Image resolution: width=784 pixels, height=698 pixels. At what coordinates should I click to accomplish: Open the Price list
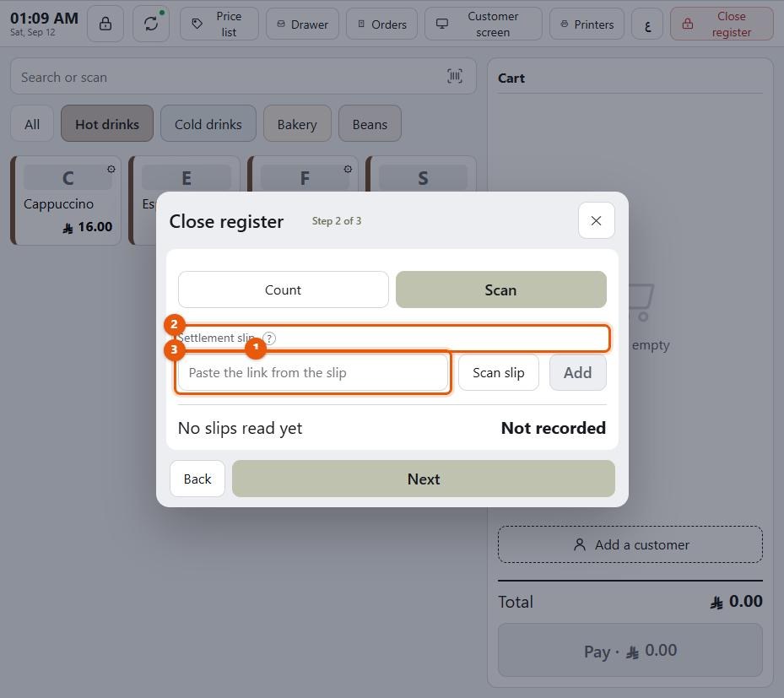[x=219, y=24]
